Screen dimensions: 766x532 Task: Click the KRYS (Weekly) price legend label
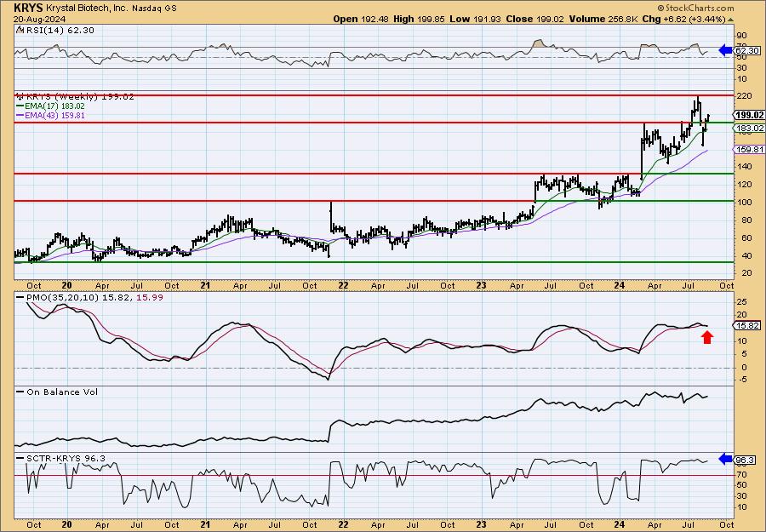pyautogui.click(x=80, y=97)
